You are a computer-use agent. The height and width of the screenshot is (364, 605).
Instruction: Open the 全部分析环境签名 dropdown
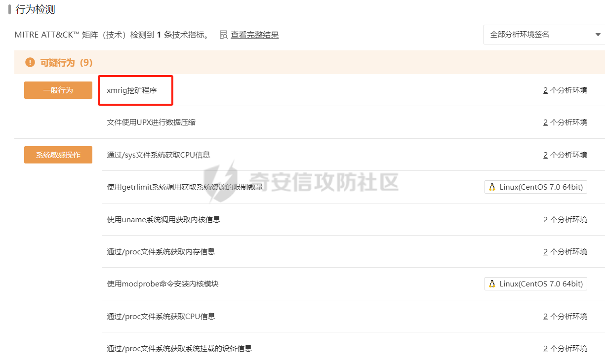[x=538, y=35]
